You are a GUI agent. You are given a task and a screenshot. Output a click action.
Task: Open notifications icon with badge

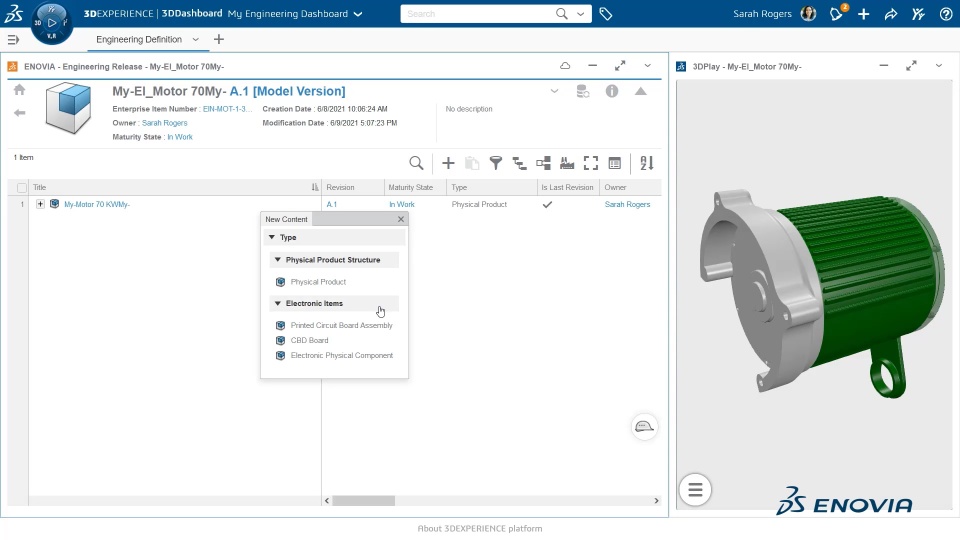tap(836, 13)
